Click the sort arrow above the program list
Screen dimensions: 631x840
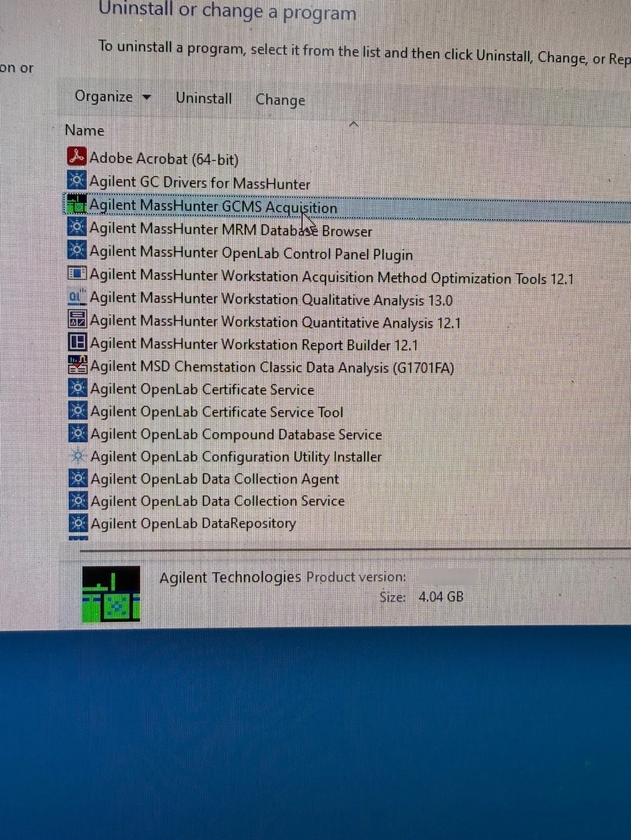point(353,124)
